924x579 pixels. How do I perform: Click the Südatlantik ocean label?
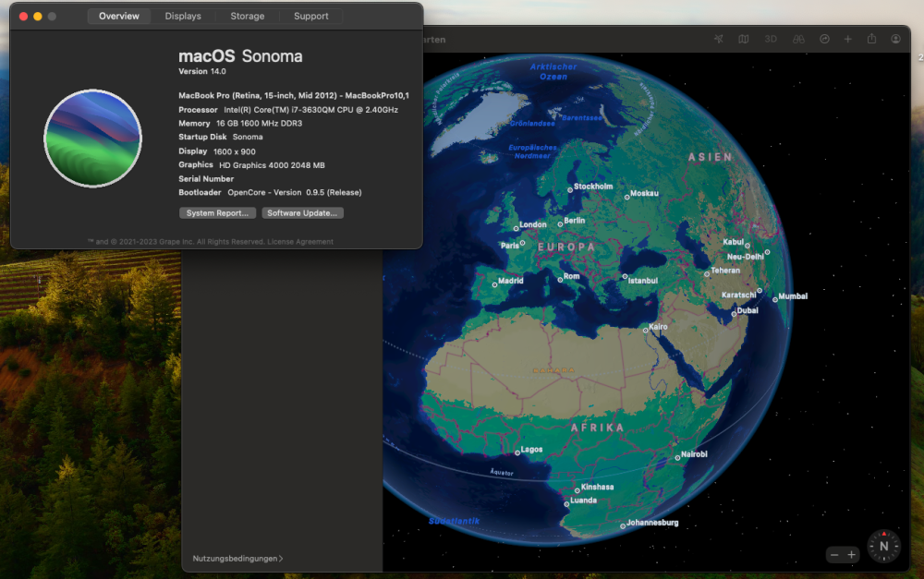coord(455,521)
